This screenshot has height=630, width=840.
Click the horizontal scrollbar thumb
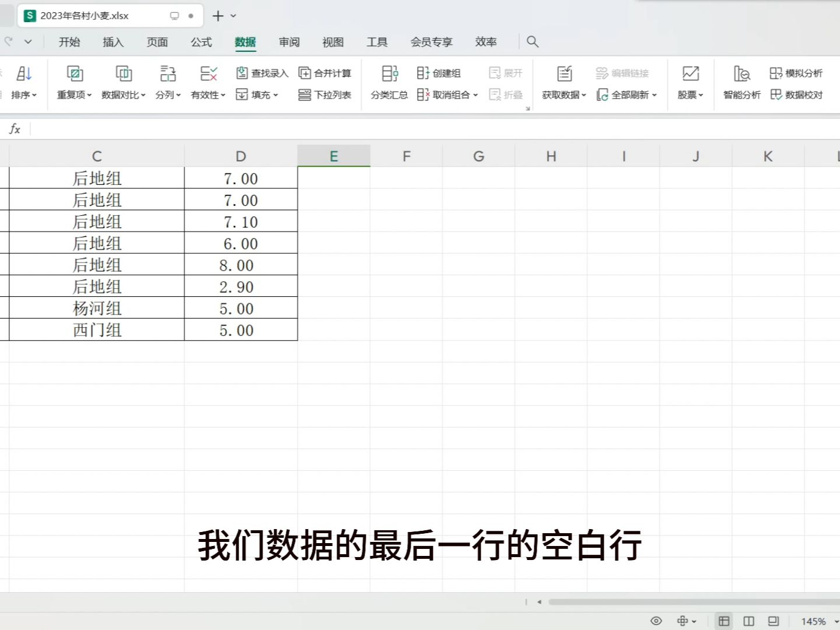coord(694,601)
